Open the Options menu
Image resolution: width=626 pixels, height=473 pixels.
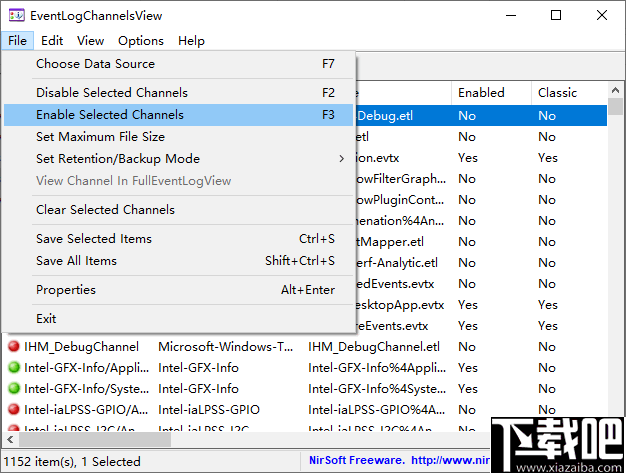(140, 41)
